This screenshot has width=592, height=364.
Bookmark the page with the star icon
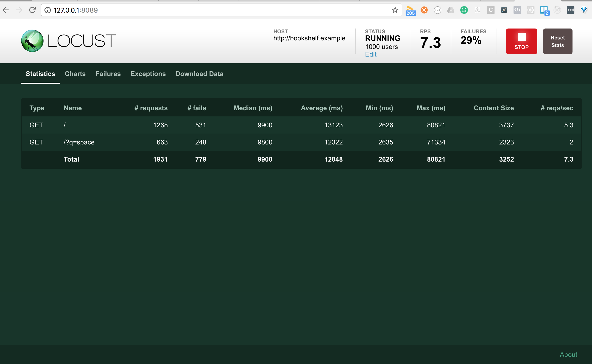pyautogui.click(x=395, y=10)
